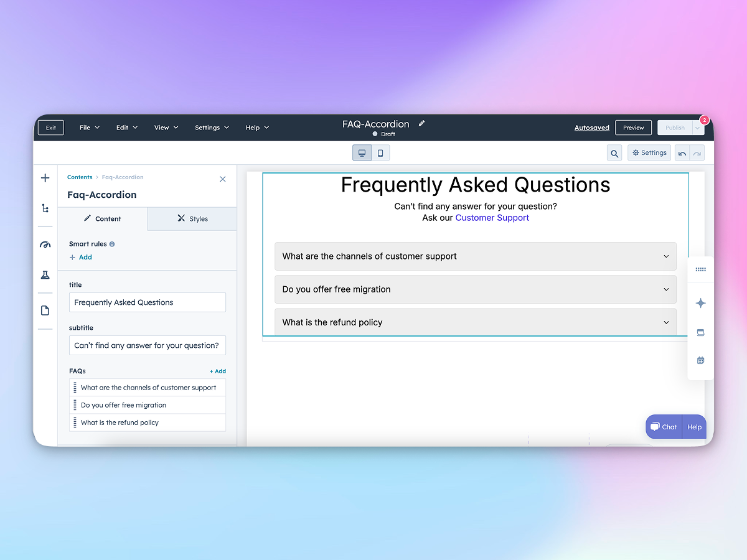Open the search magnifier in toolbar
747x560 pixels.
[614, 152]
